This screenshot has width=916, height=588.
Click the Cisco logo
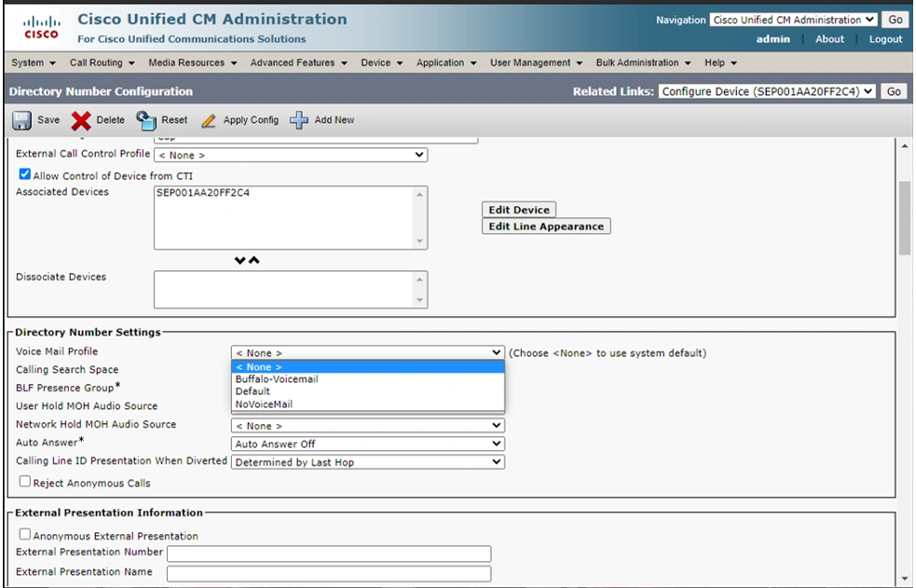click(x=41, y=27)
